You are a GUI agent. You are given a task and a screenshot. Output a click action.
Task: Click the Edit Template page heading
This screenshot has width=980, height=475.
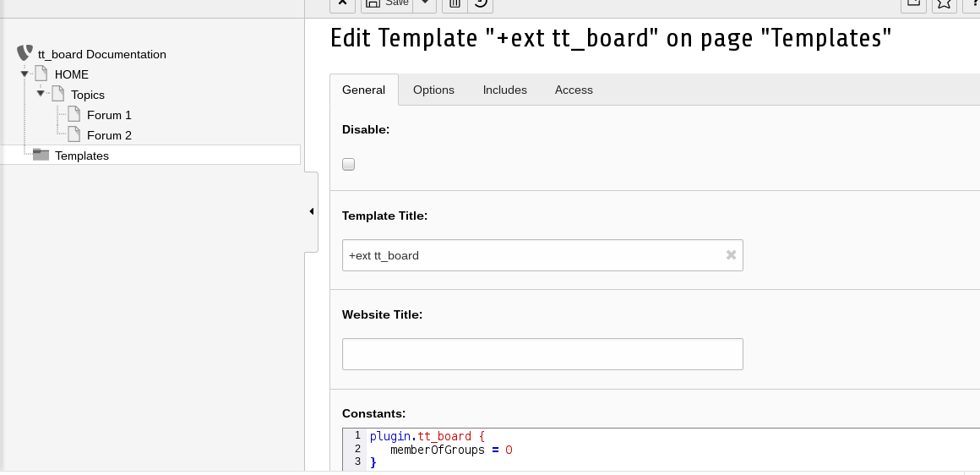[x=611, y=38]
